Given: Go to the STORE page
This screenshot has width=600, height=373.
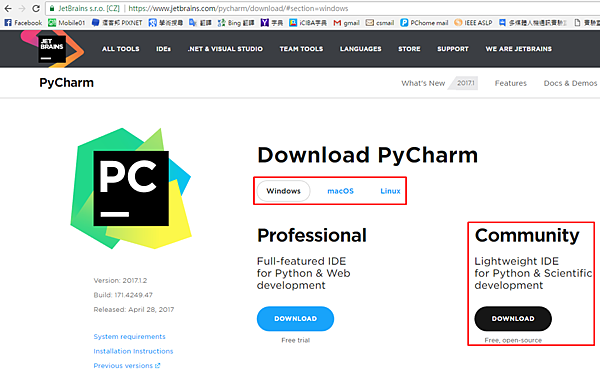Looking at the screenshot, I should click(x=409, y=49).
